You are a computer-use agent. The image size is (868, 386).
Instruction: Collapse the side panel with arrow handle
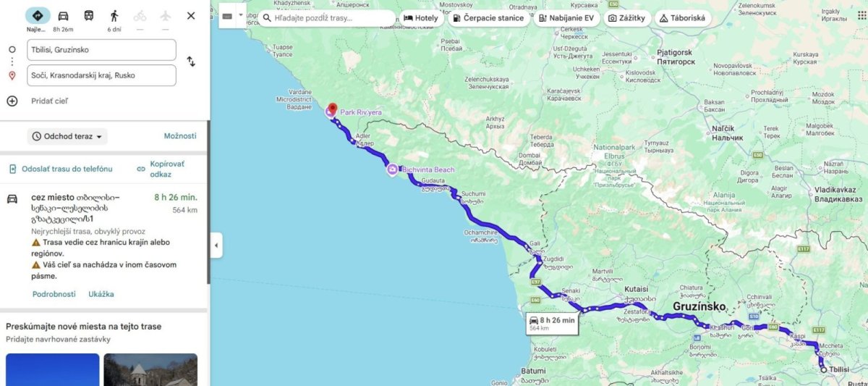[216, 246]
